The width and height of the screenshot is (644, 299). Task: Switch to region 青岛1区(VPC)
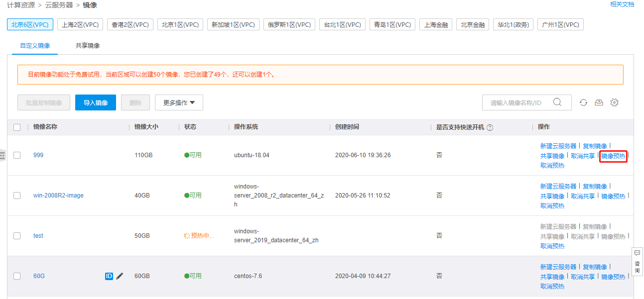(x=392, y=24)
